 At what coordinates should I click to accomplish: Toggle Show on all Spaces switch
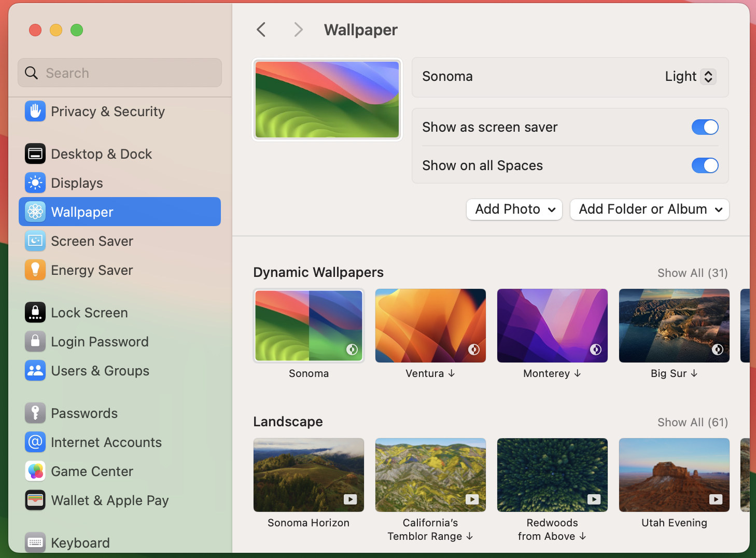click(705, 165)
